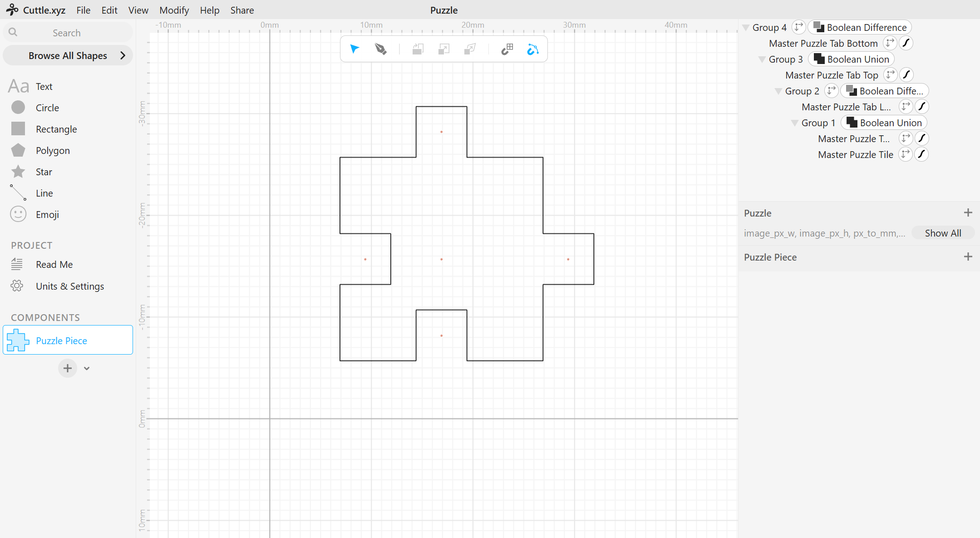Open the Read Me document
The height and width of the screenshot is (538, 980).
[54, 264]
